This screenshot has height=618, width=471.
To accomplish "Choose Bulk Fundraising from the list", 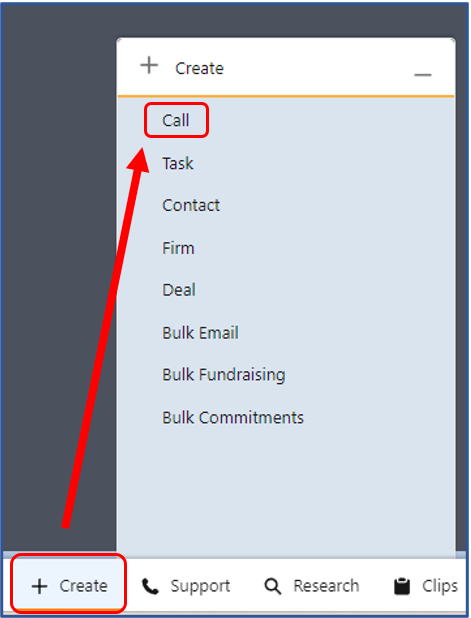I will 223,375.
